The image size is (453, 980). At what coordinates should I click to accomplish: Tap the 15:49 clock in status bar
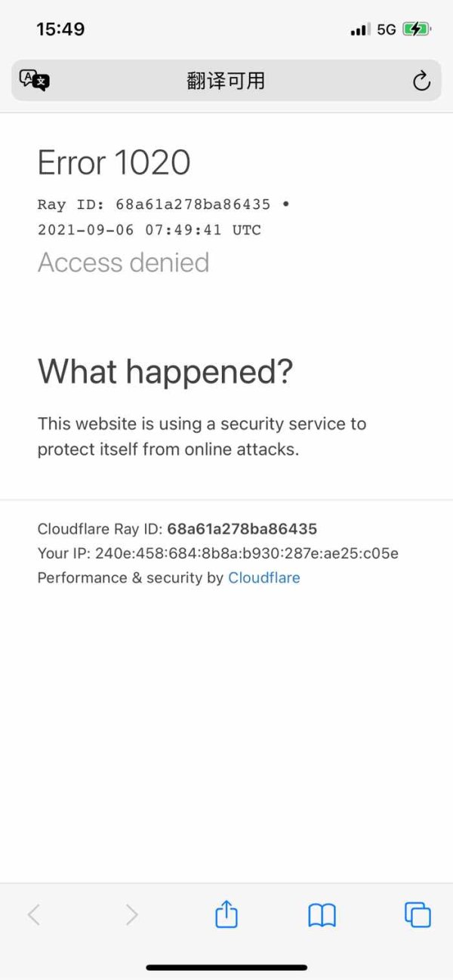click(x=60, y=29)
